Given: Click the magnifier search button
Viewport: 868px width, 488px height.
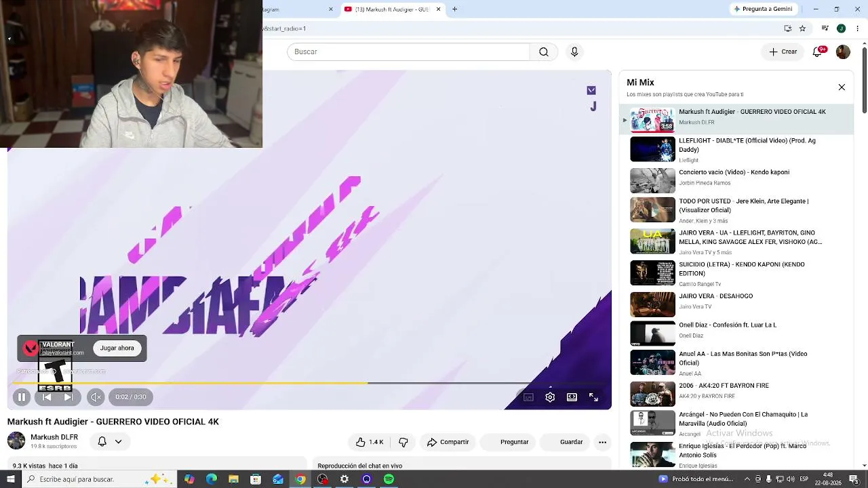Looking at the screenshot, I should point(544,52).
